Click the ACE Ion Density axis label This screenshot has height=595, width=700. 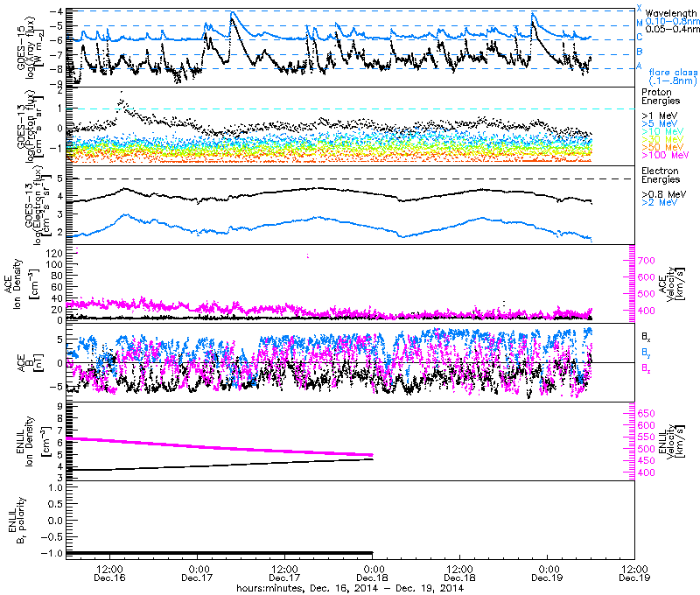pyautogui.click(x=23, y=283)
